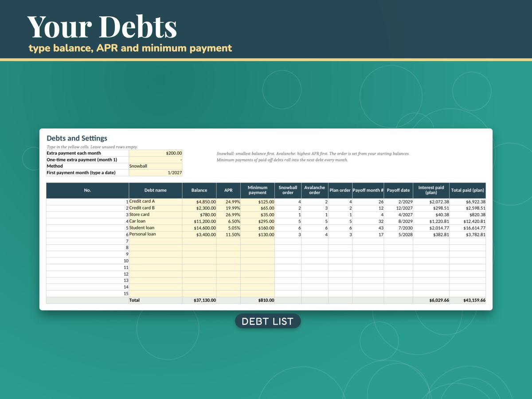Click the 4/2027 payoff date cell
The image size is (532, 399).
(x=398, y=215)
